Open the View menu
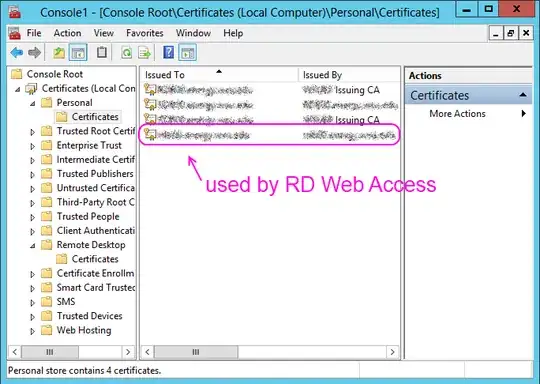Viewport: 540px width, 384px height. click(x=104, y=33)
